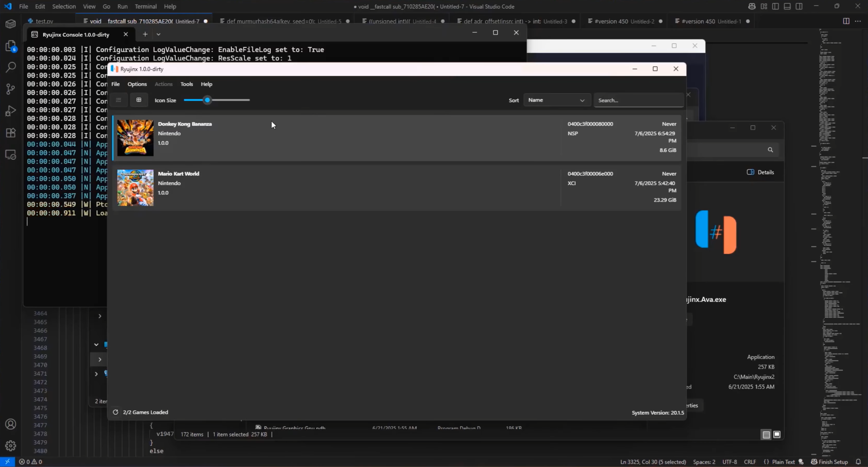Viewport: 868px width, 467px height.
Task: Open Source Control in VS Code activity bar
Action: tap(11, 89)
